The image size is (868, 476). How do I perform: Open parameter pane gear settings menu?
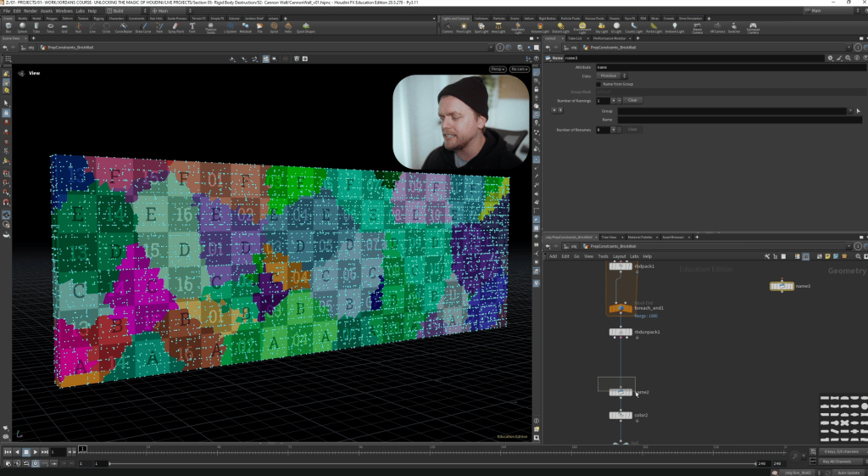coord(830,58)
